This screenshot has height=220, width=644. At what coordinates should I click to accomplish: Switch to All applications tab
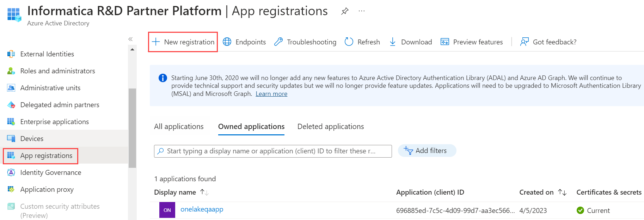click(x=179, y=127)
